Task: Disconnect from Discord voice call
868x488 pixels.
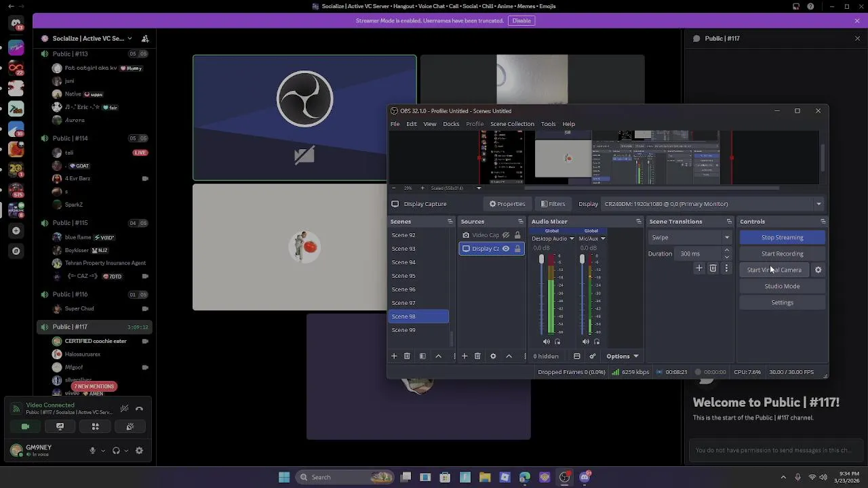Action: click(x=139, y=409)
